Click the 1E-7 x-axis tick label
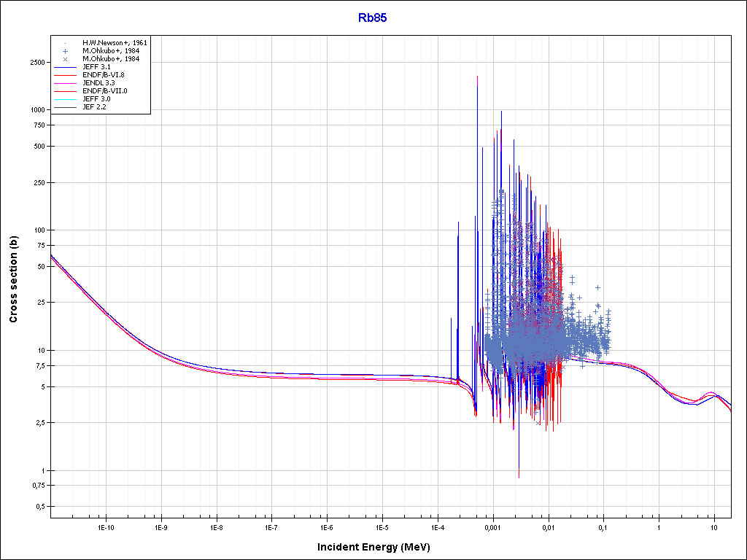 point(271,527)
